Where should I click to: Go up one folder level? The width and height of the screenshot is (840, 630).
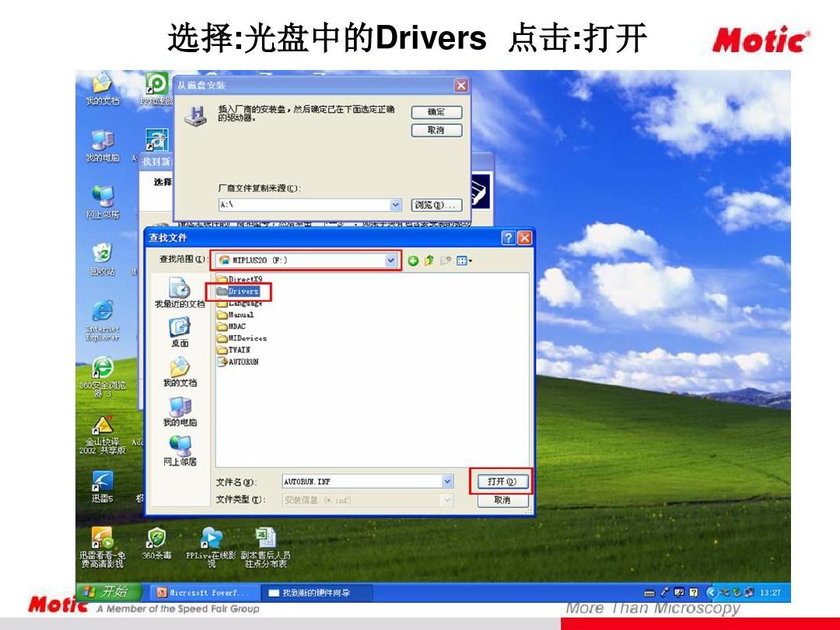(429, 261)
